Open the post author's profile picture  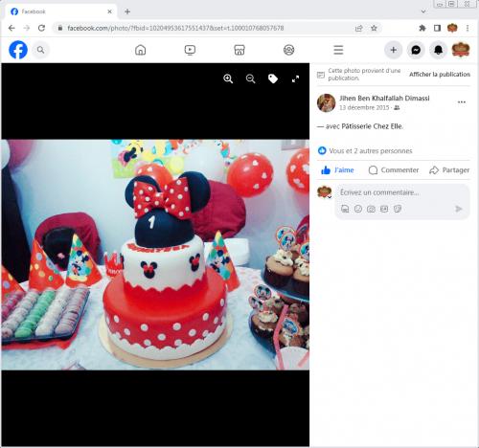(x=326, y=102)
